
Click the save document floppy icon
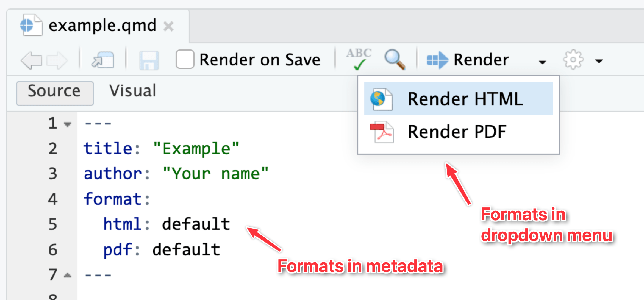149,60
